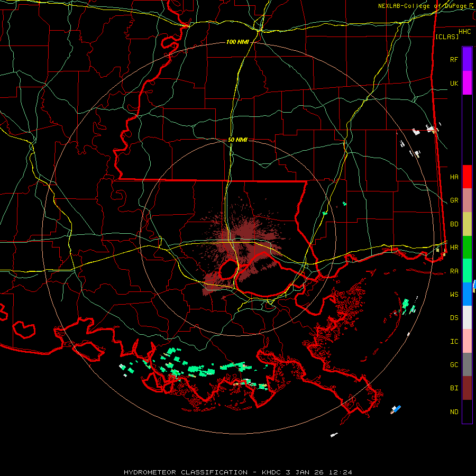Click the radar site center in the brown echoes

pos(238,238)
